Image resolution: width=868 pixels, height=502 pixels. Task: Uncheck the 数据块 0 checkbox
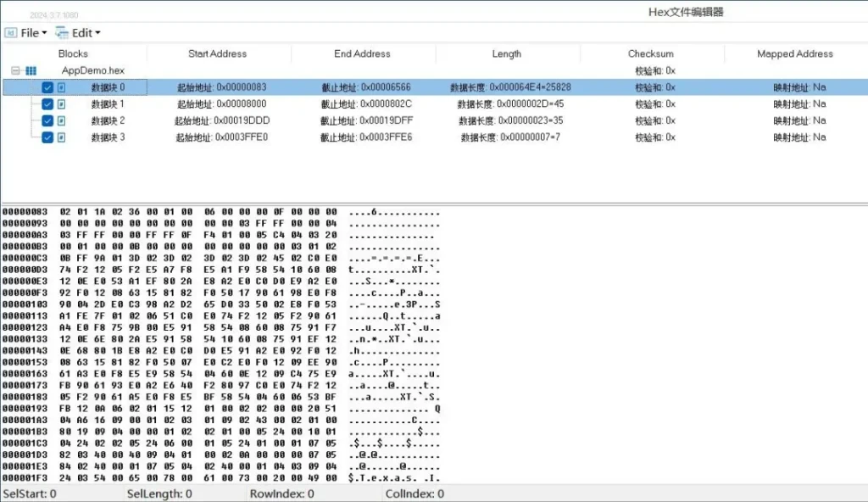[x=47, y=87]
